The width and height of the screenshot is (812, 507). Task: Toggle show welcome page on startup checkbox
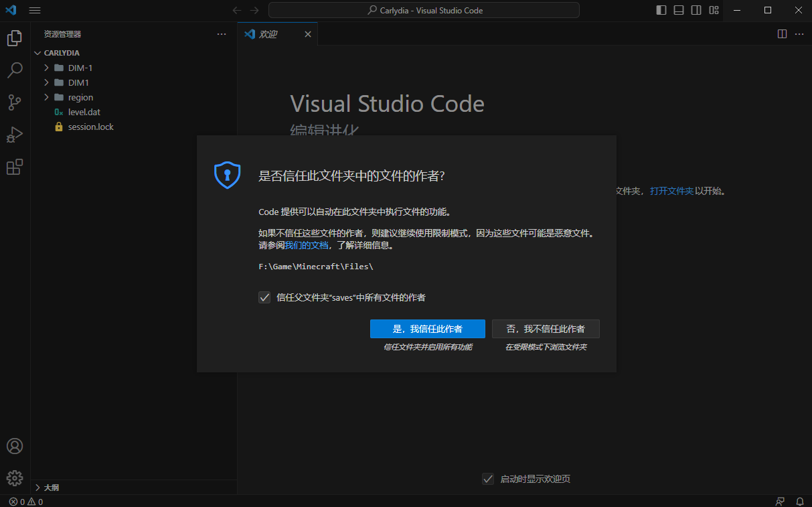488,479
